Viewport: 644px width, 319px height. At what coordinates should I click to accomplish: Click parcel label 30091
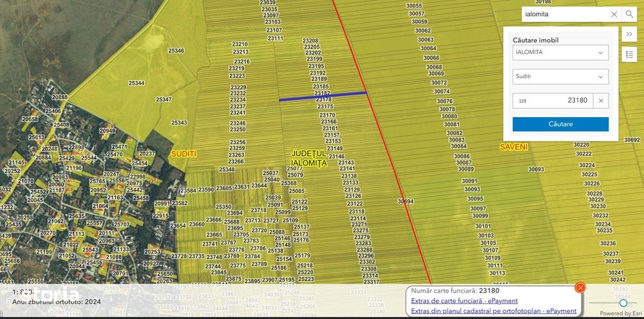click(469, 181)
